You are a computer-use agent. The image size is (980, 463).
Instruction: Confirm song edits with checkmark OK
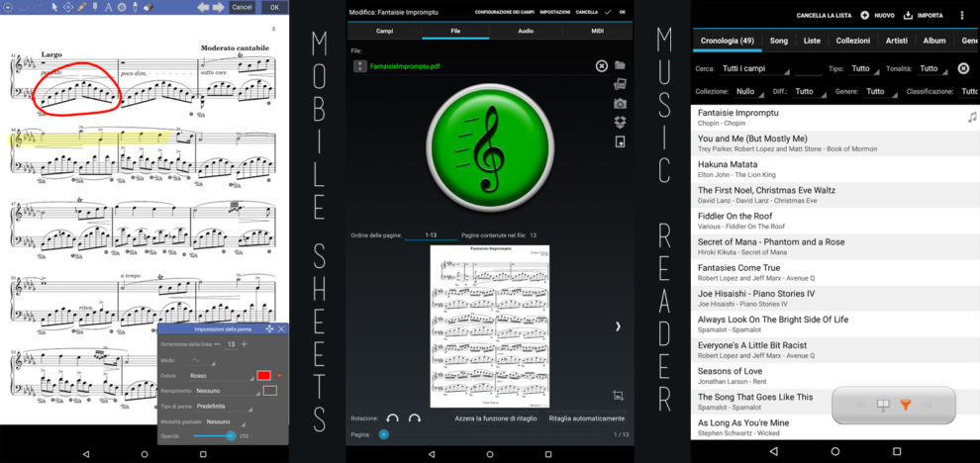pos(615,12)
